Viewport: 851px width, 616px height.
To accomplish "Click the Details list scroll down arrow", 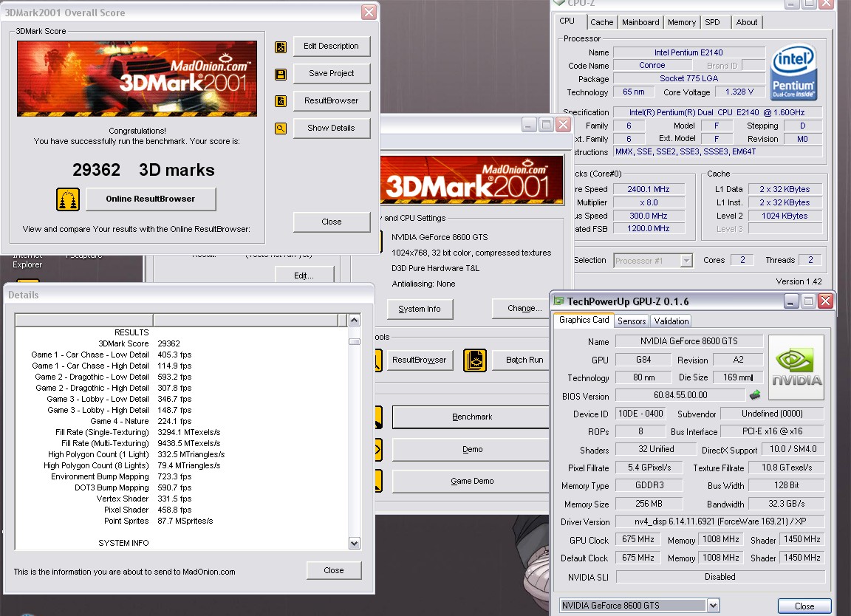I will (355, 544).
